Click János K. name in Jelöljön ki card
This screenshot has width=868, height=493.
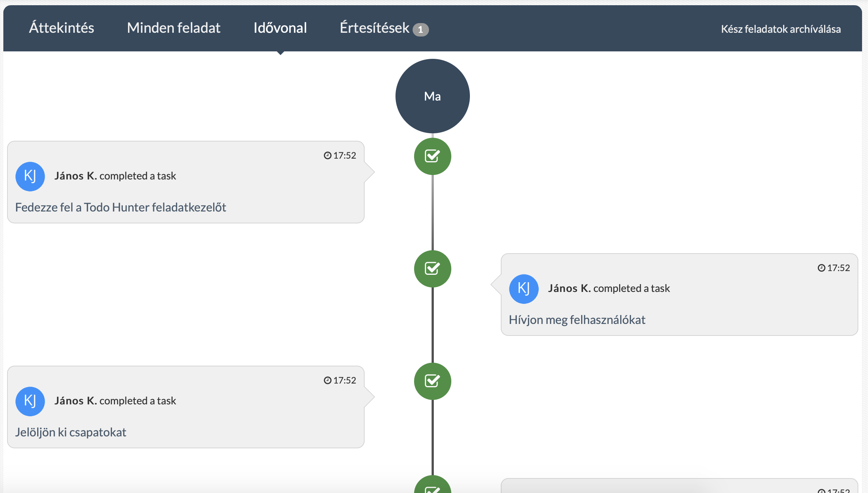click(x=76, y=401)
